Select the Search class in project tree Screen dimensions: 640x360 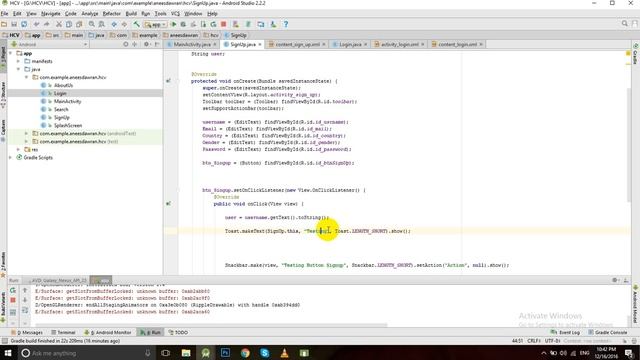pos(61,109)
